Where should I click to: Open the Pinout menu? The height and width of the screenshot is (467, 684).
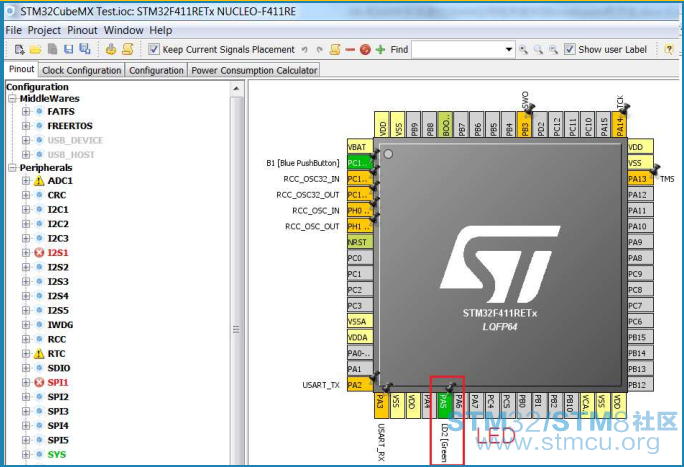[82, 30]
